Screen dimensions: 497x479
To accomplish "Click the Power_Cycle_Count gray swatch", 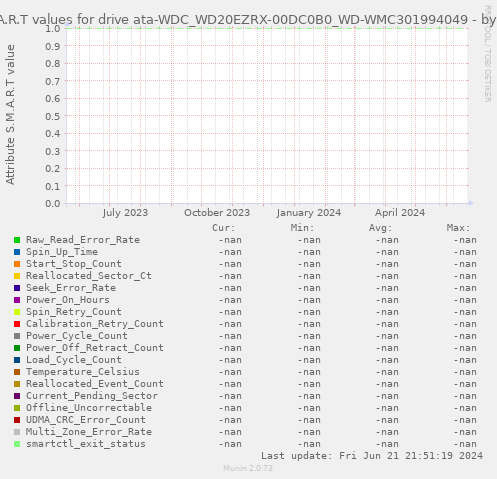I will pos(17,336).
